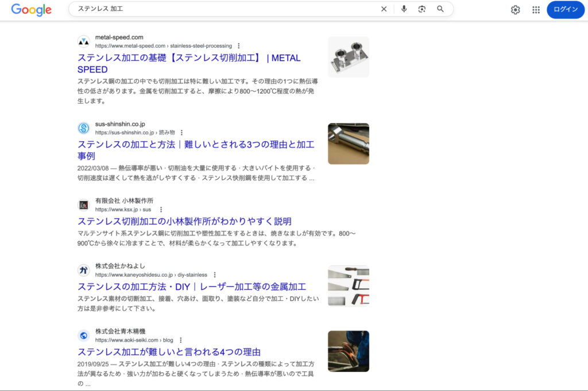This screenshot has width=588, height=391.
Task: Click the metal-speed.com result thumbnail
Action: (x=349, y=57)
